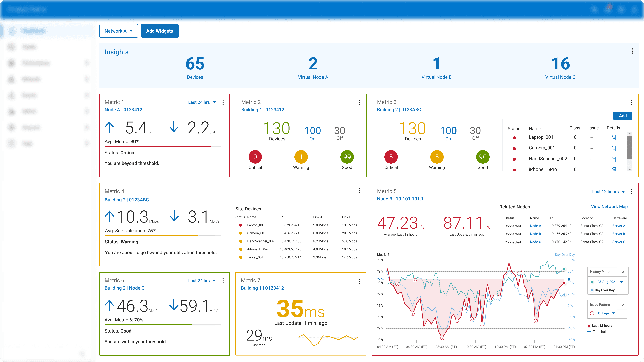Close the Issue Pattern panel
Viewport: 644px width, 362px height.
[623, 305]
